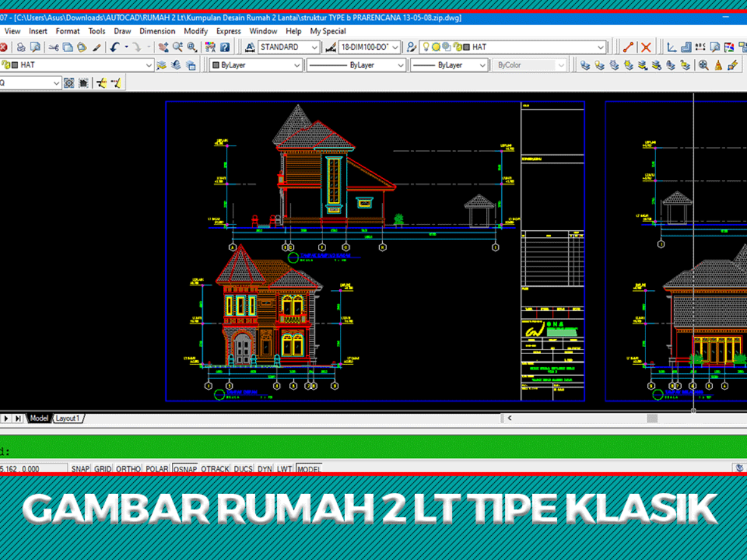Screen dimensions: 747x560
Task: Expand the top HAT layer dropdown
Action: [601, 47]
